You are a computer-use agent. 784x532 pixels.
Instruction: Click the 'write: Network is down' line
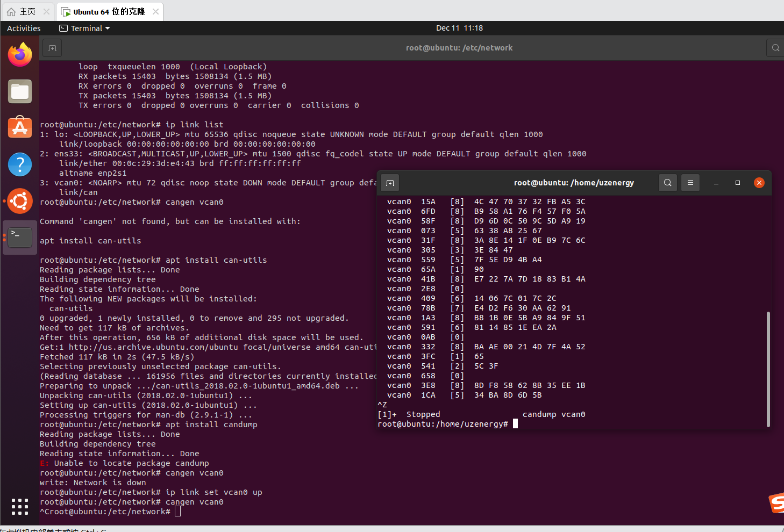coord(92,483)
